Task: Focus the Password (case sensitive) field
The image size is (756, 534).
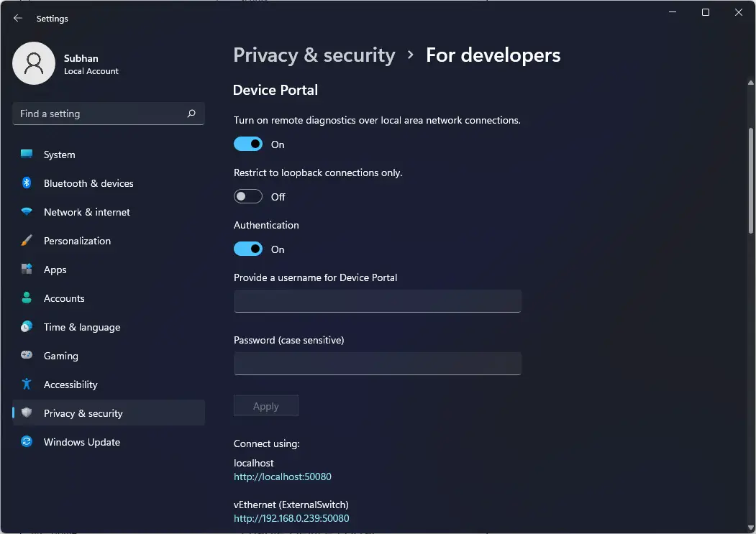Action: [x=377, y=364]
